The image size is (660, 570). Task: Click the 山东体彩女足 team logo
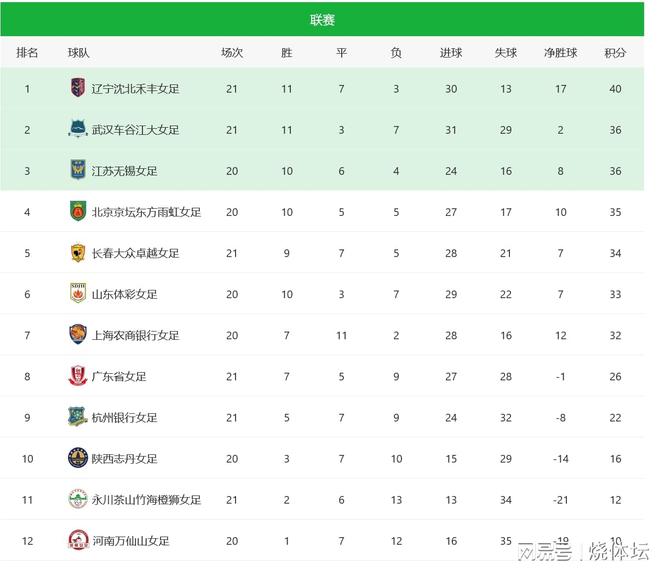click(x=78, y=294)
